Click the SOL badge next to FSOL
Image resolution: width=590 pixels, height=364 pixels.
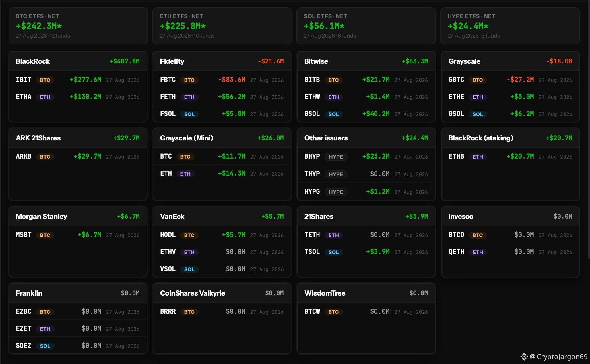point(189,114)
